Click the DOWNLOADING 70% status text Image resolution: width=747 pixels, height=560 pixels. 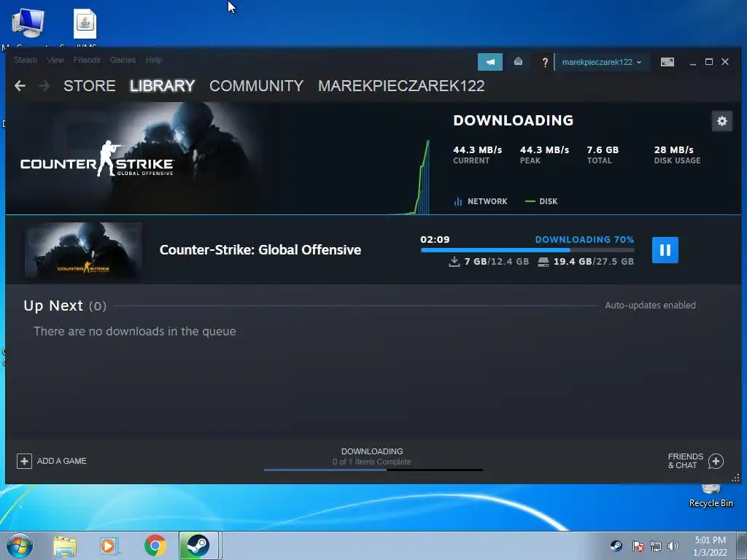point(584,239)
